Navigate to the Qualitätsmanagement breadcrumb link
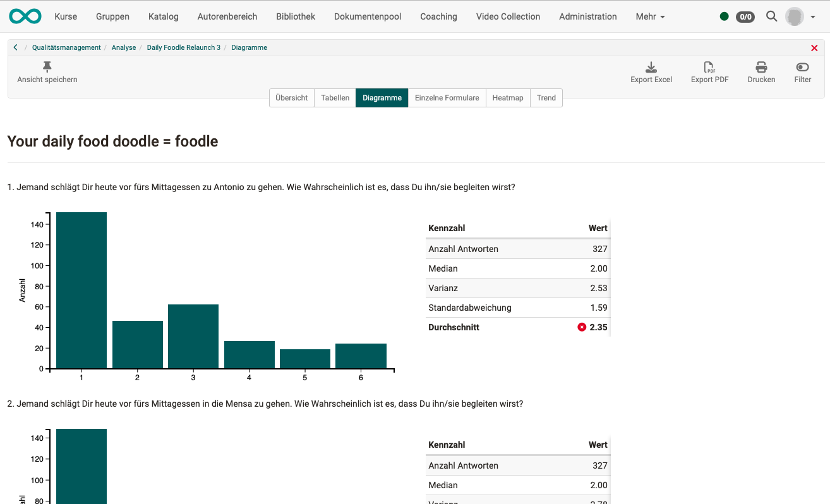 coord(66,47)
